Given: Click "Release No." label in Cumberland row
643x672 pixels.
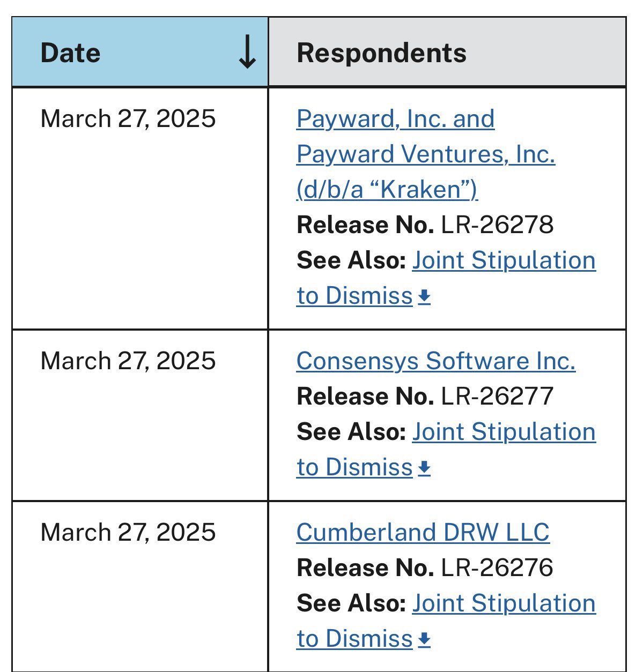Looking at the screenshot, I should click(x=365, y=568).
